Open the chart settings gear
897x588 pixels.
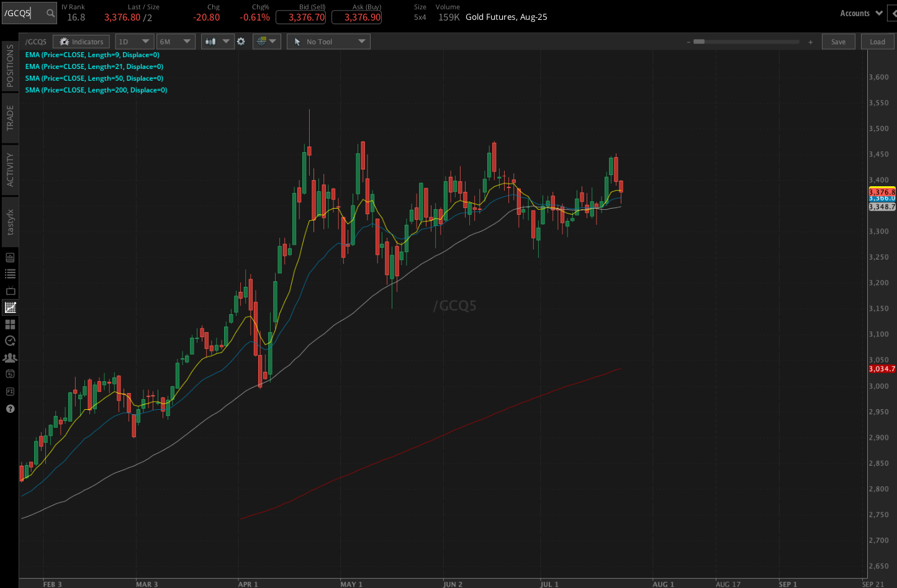(240, 41)
